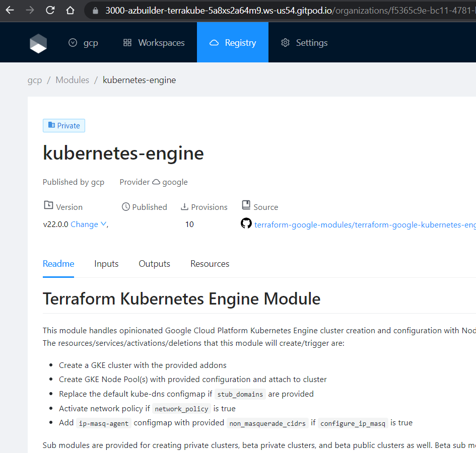Switch to the Outputs tab
This screenshot has height=453, width=476.
coord(154,264)
